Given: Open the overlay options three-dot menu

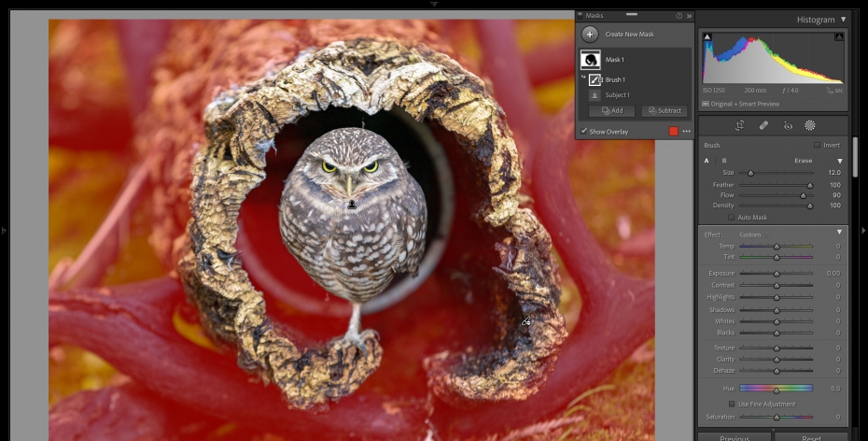Looking at the screenshot, I should 686,132.
